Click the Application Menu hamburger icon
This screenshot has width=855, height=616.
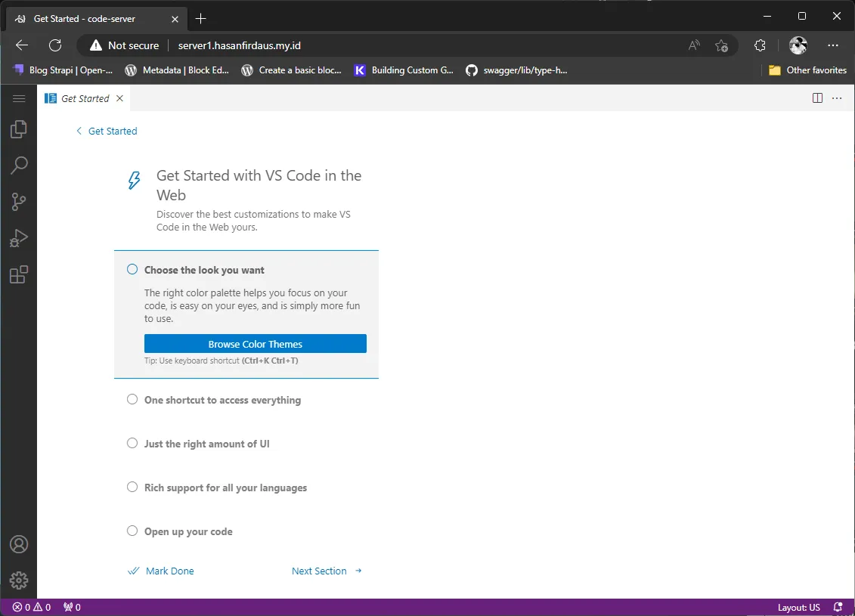pyautogui.click(x=19, y=98)
